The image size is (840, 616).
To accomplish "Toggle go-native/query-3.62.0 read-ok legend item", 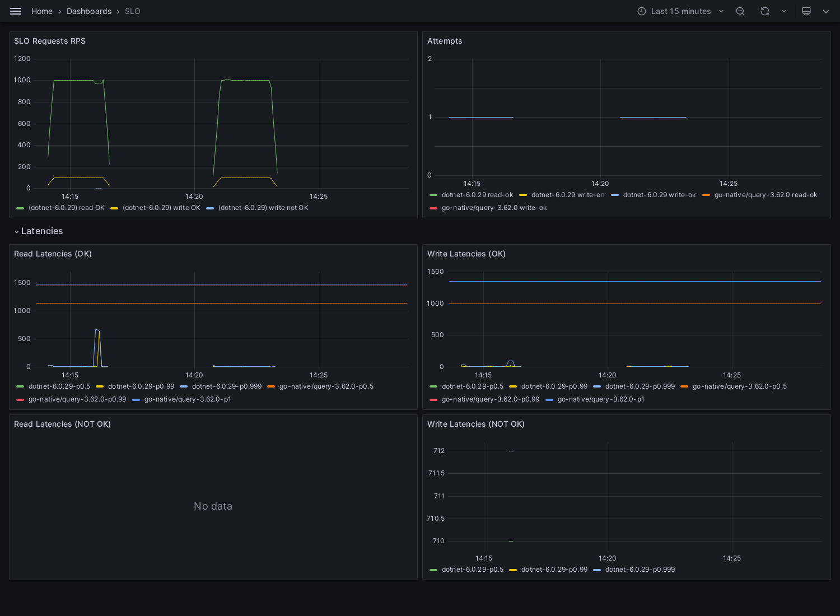I will pos(766,195).
